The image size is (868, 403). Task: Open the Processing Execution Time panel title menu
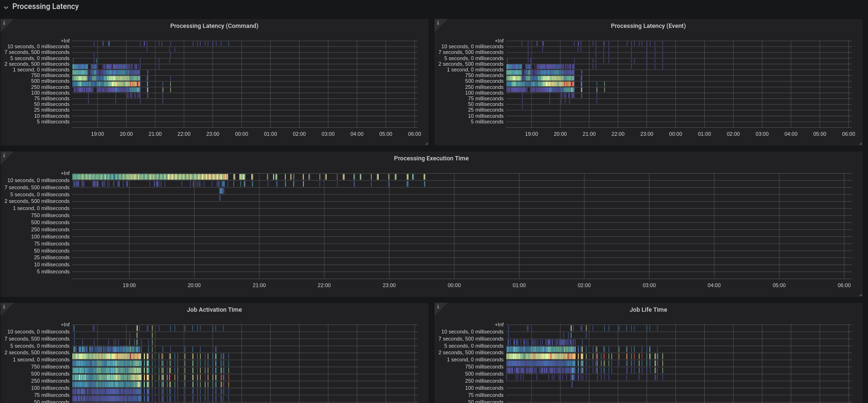(431, 158)
